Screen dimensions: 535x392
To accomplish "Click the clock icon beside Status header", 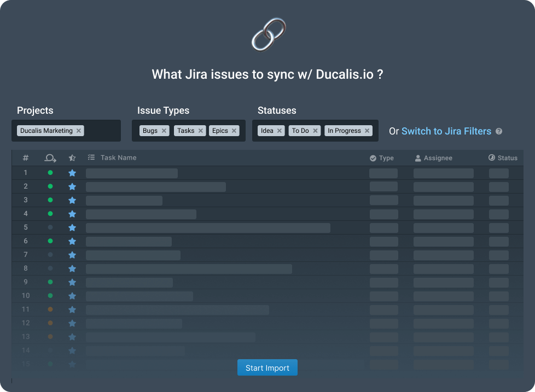I will [x=493, y=158].
